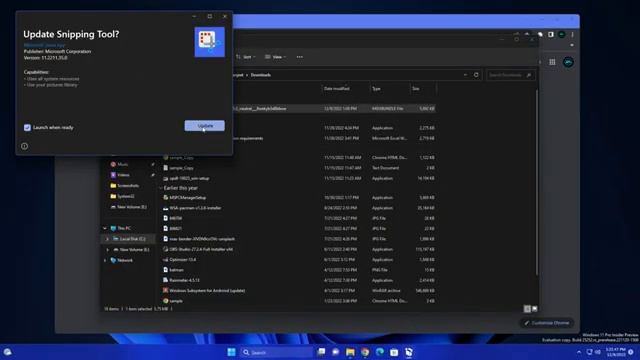Sort by the Size column header
640x360 pixels.
(x=416, y=89)
